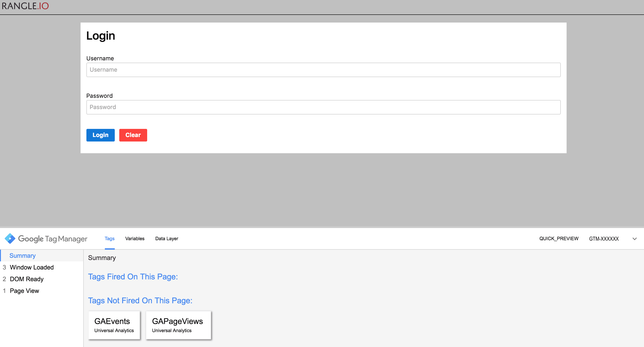Open the GAEvents tag card
This screenshot has width=644, height=347.
coord(114,325)
